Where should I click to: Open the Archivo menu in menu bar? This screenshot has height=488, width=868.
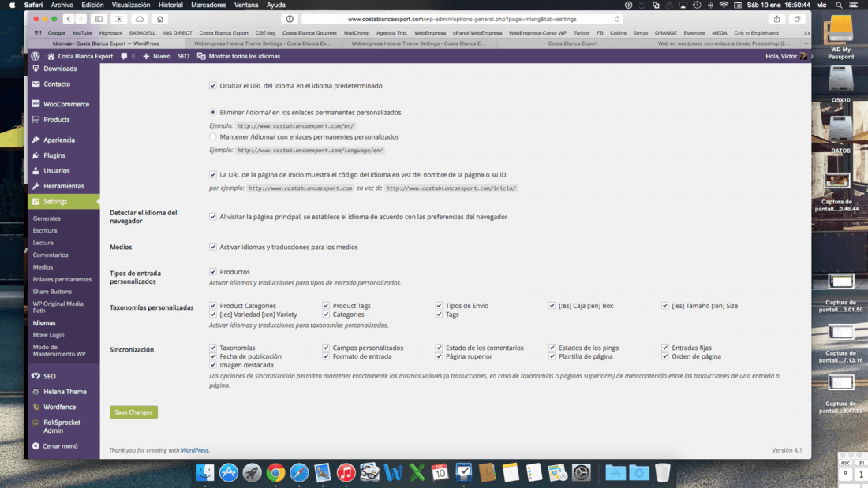tap(62, 5)
